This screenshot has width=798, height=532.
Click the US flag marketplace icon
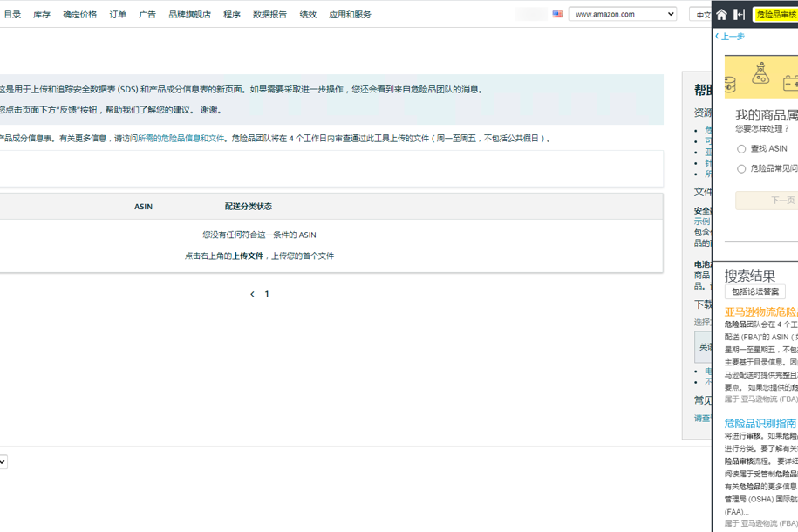(557, 14)
